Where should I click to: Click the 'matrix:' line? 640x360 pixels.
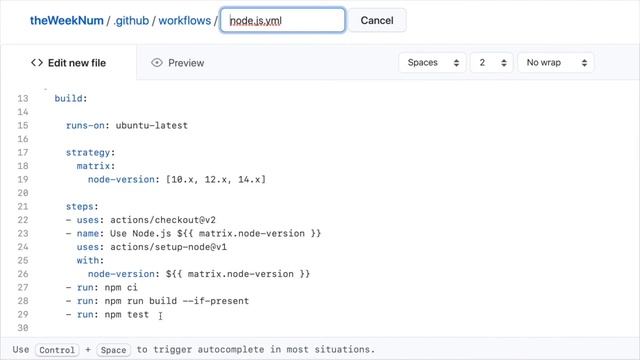(x=96, y=166)
